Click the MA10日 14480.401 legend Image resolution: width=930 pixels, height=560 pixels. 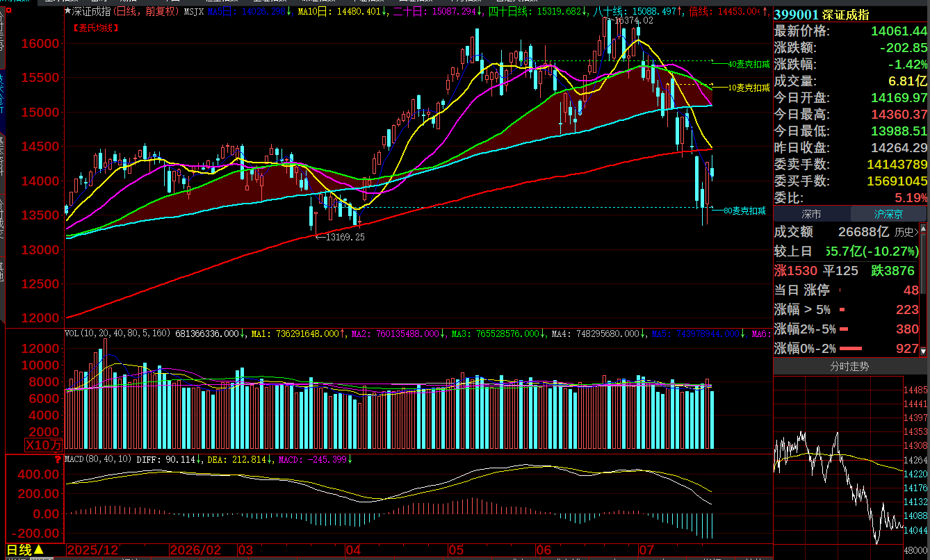[341, 12]
